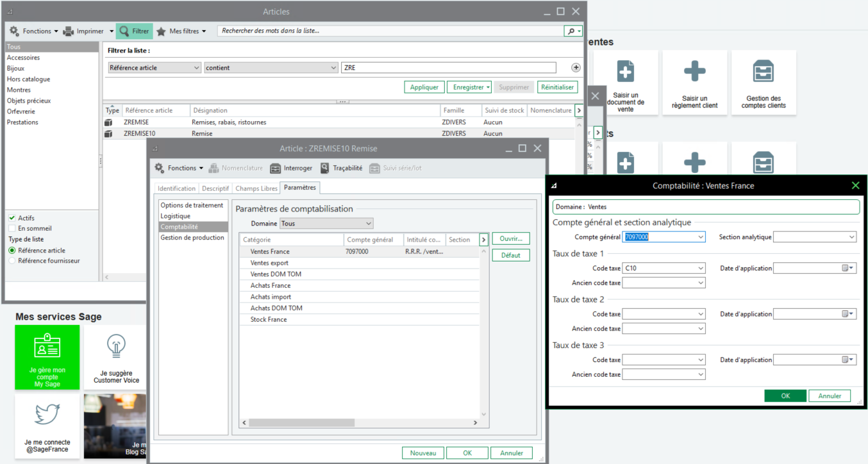Image resolution: width=868 pixels, height=464 pixels.
Task: Open the Imprimer printer icon
Action: [x=69, y=31]
